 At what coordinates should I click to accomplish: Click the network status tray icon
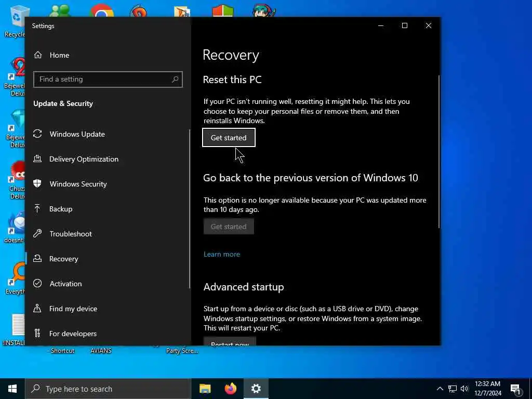click(x=453, y=389)
